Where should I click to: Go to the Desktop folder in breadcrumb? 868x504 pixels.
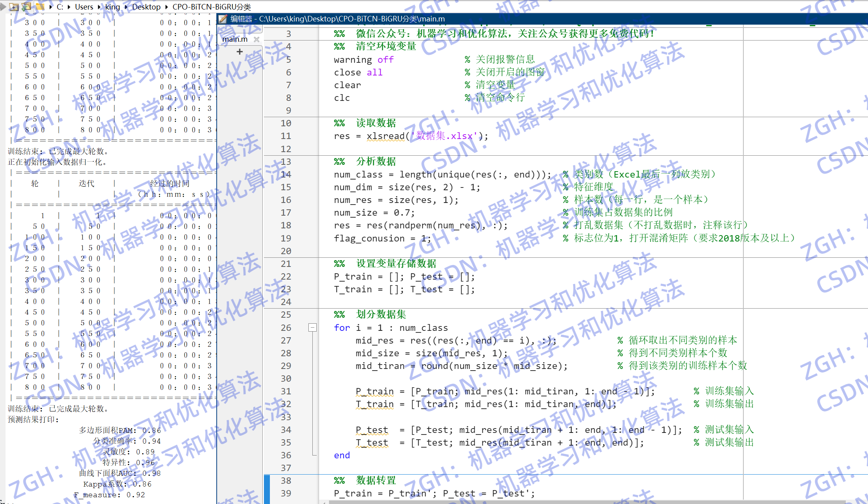point(146,7)
